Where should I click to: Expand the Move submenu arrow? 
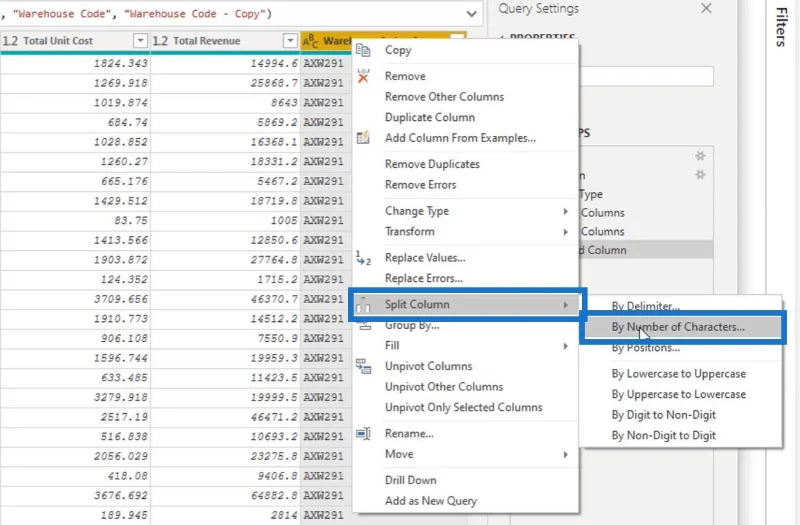(x=565, y=455)
